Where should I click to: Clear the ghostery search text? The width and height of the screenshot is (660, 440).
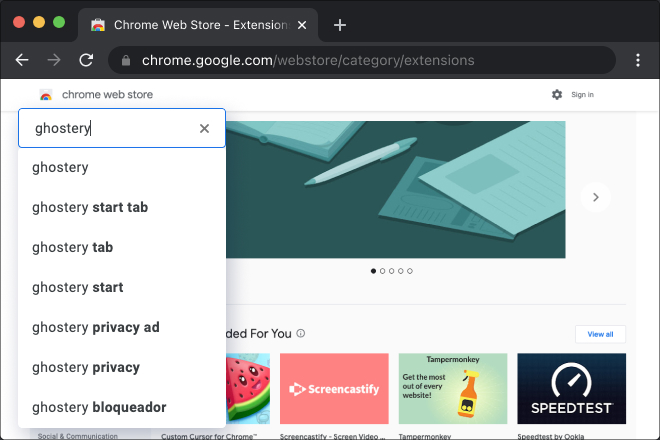coord(205,128)
